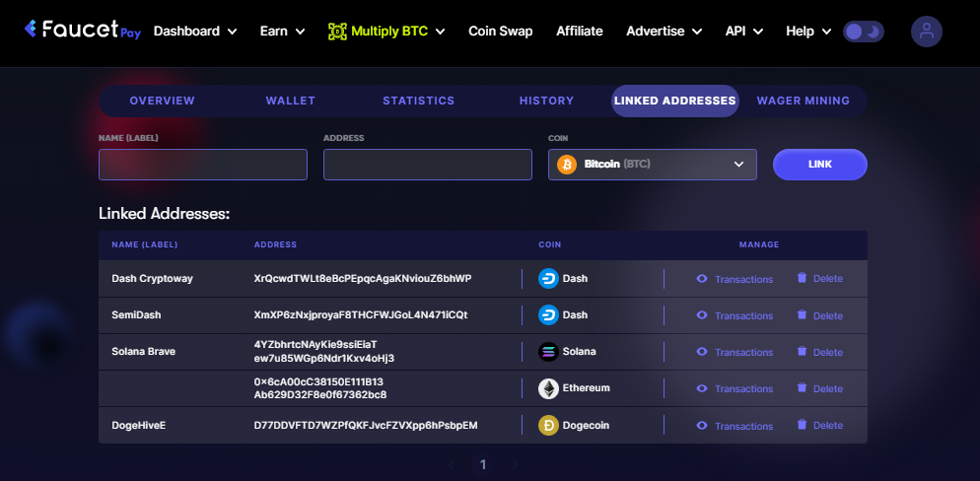
Task: Click eye icon in Ethereum row
Action: pyautogui.click(x=702, y=388)
